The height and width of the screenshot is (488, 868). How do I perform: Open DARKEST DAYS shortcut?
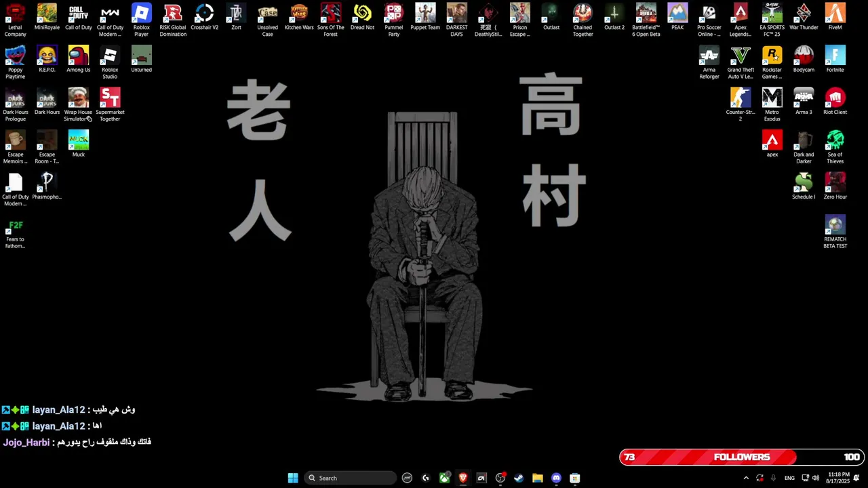pyautogui.click(x=456, y=20)
